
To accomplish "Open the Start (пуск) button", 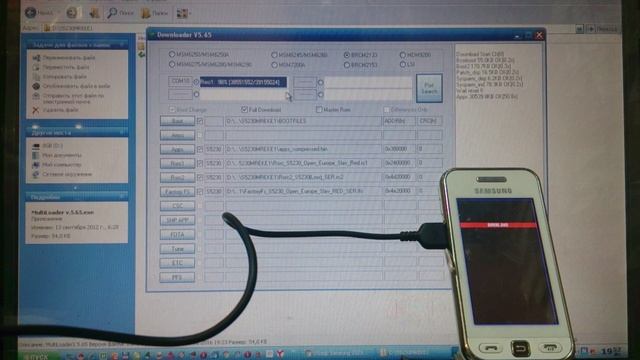I will click(36, 356).
